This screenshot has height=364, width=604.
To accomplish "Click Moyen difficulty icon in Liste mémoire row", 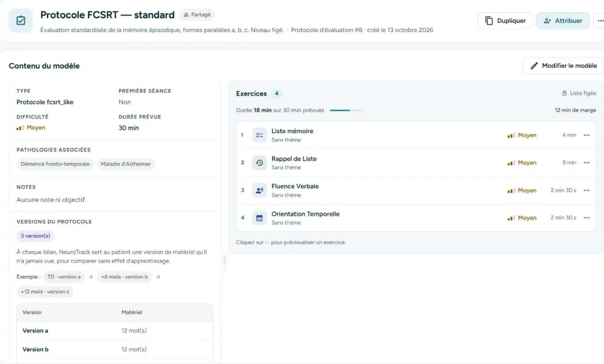I will click(x=511, y=135).
